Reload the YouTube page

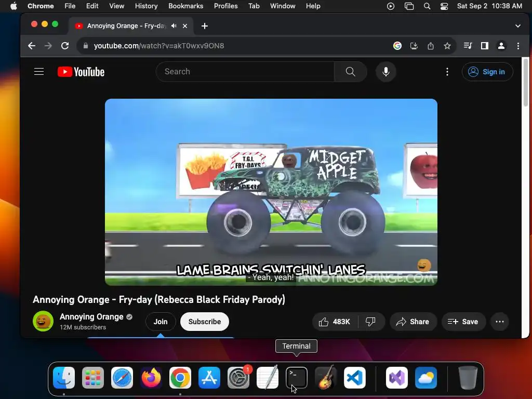click(65, 46)
